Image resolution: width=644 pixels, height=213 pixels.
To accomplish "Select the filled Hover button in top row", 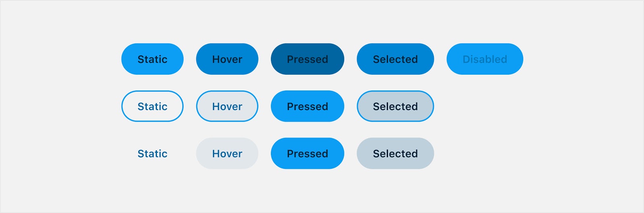I will coord(227,59).
